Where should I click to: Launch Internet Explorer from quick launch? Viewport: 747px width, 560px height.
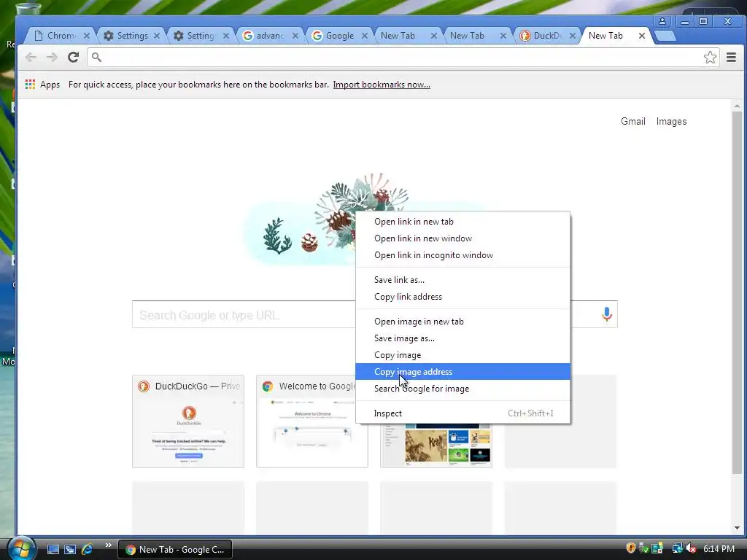click(87, 549)
